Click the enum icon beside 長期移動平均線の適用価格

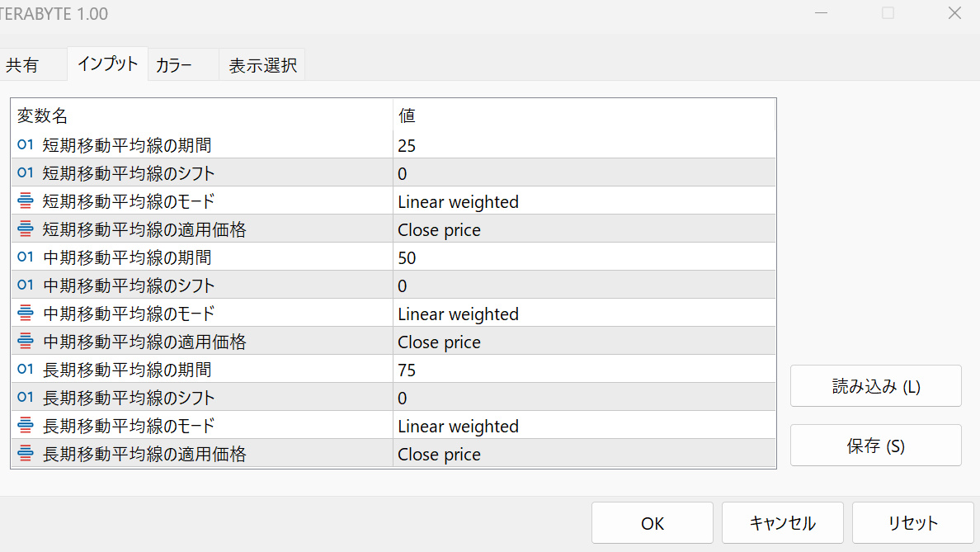pos(25,454)
